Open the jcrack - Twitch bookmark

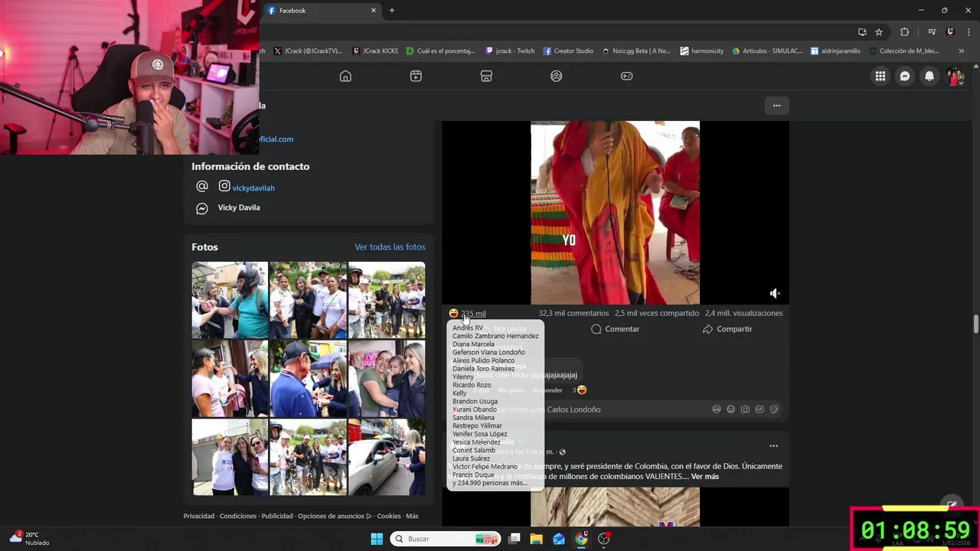pyautogui.click(x=510, y=51)
